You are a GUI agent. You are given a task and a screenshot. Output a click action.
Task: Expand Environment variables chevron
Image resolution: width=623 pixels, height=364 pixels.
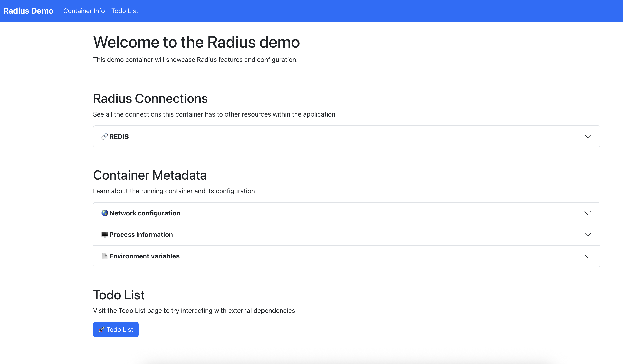click(x=588, y=256)
